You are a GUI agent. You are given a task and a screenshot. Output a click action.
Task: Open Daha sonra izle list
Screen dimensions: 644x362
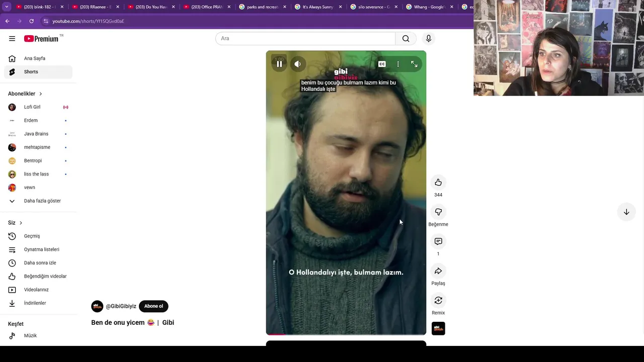38,263
